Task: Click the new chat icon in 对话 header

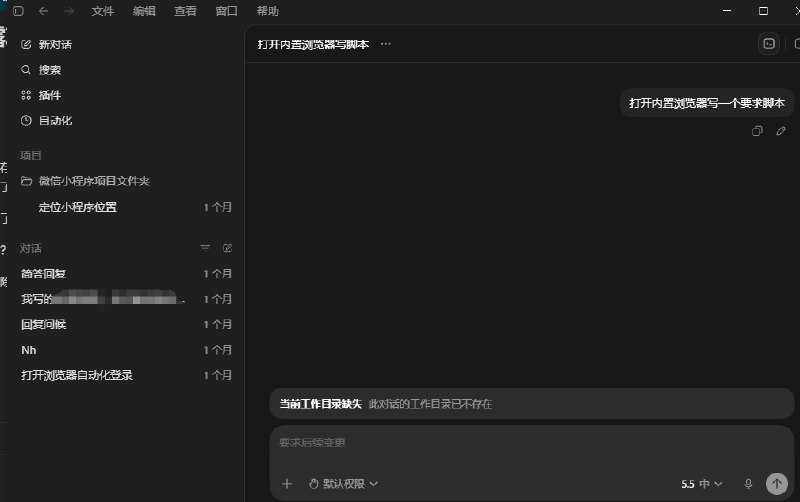Action: tap(228, 248)
